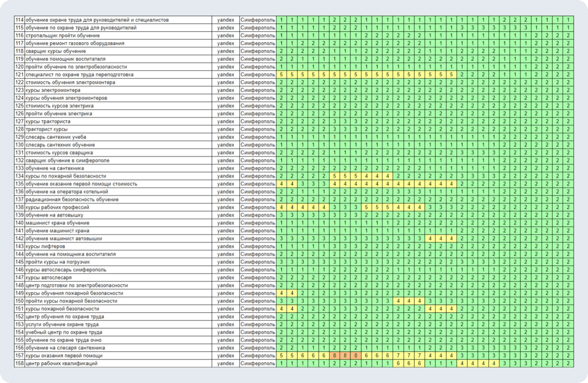
Task: Click the 'стоимость курсов сварщика' keyword
Action: coord(118,153)
